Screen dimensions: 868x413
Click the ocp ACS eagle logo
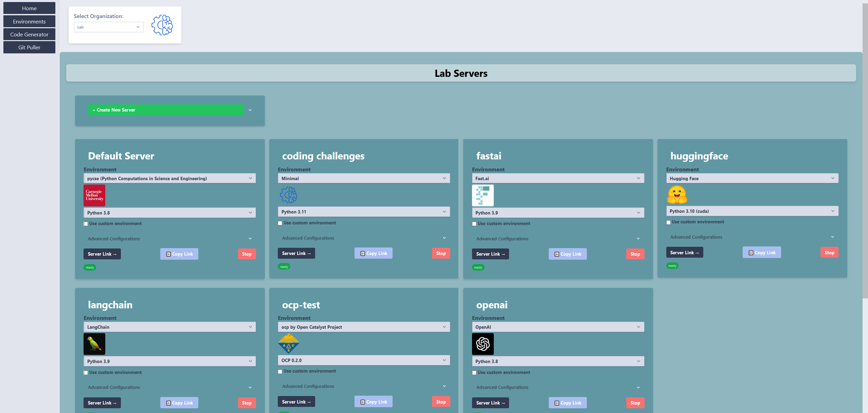[288, 343]
